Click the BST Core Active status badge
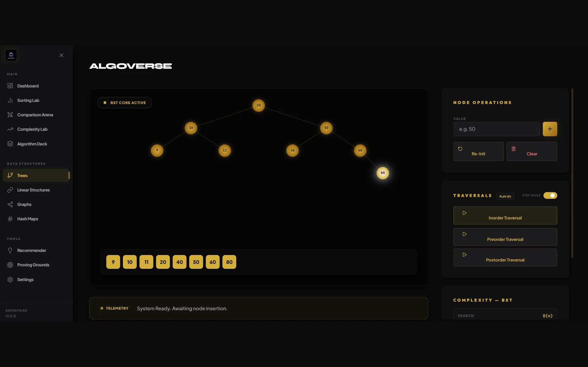The image size is (588, 367). tap(125, 103)
